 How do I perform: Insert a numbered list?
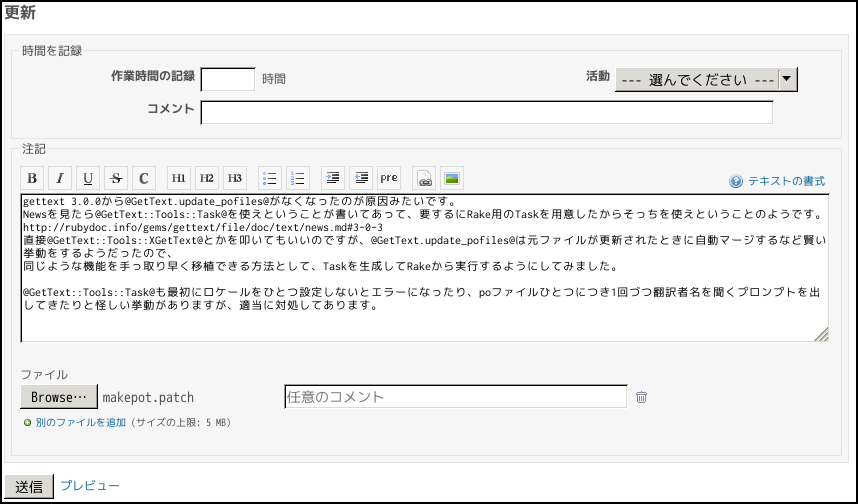[x=298, y=178]
